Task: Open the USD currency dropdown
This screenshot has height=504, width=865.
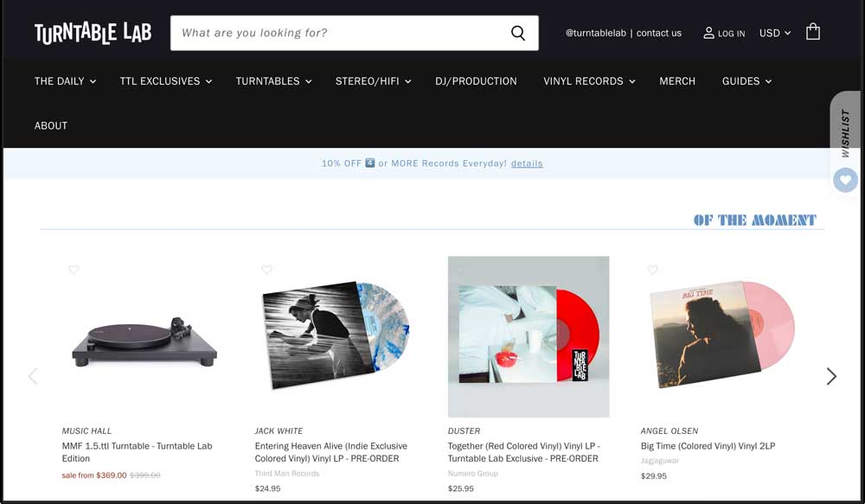Action: click(774, 33)
